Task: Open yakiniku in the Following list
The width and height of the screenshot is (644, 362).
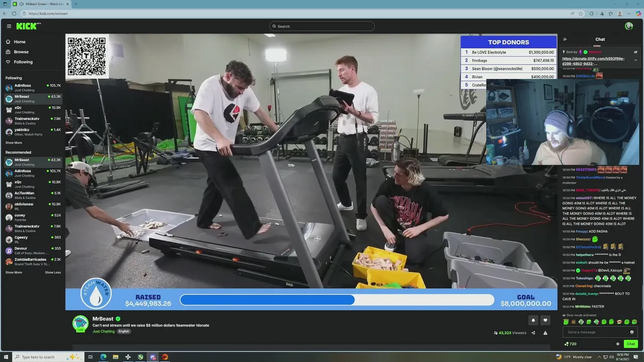Action: point(33,132)
